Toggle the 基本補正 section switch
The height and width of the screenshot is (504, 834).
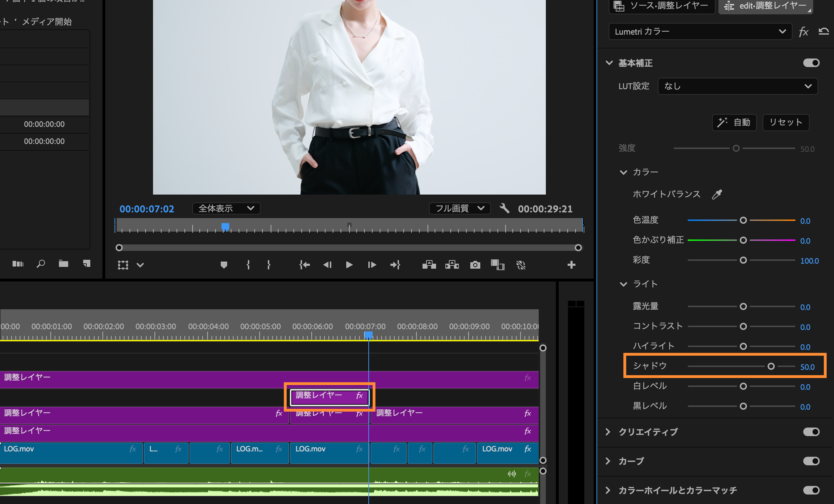tap(811, 63)
